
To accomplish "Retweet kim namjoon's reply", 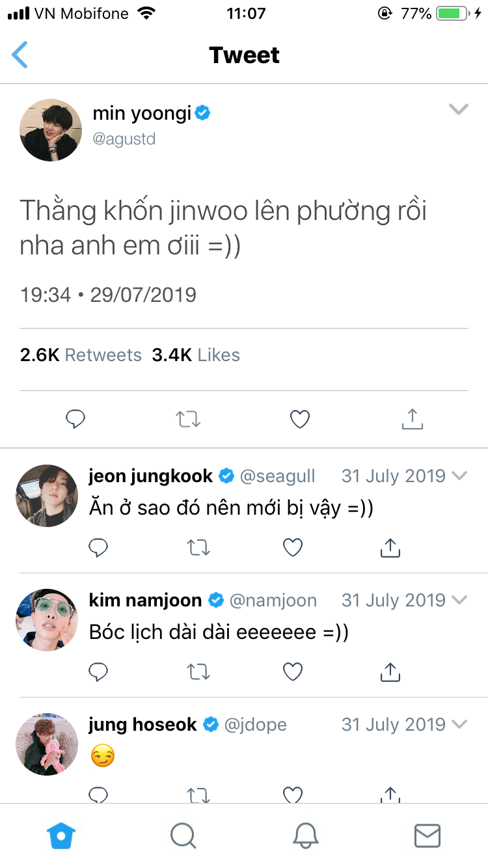I will 198,671.
